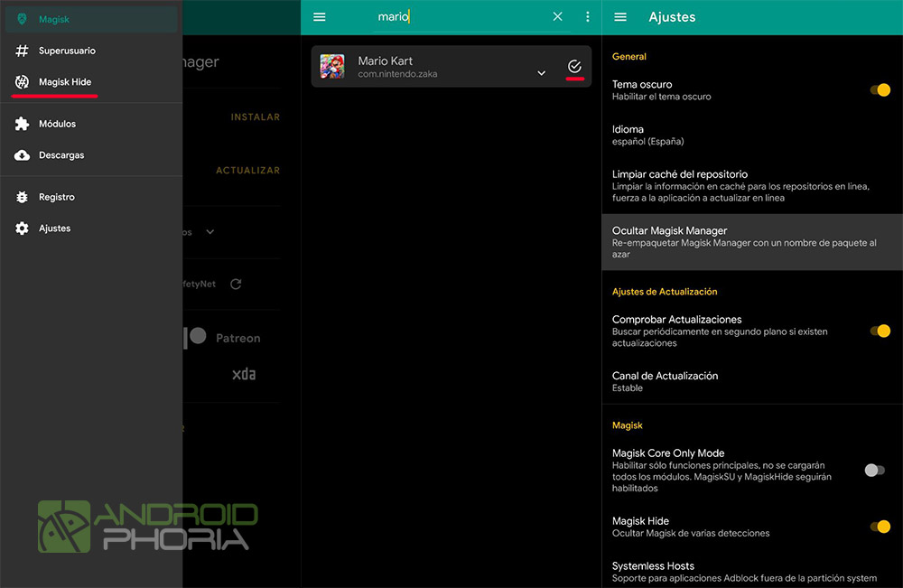The height and width of the screenshot is (588, 903).
Task: Click the yellow 'Magisk' section header
Action: point(628,425)
